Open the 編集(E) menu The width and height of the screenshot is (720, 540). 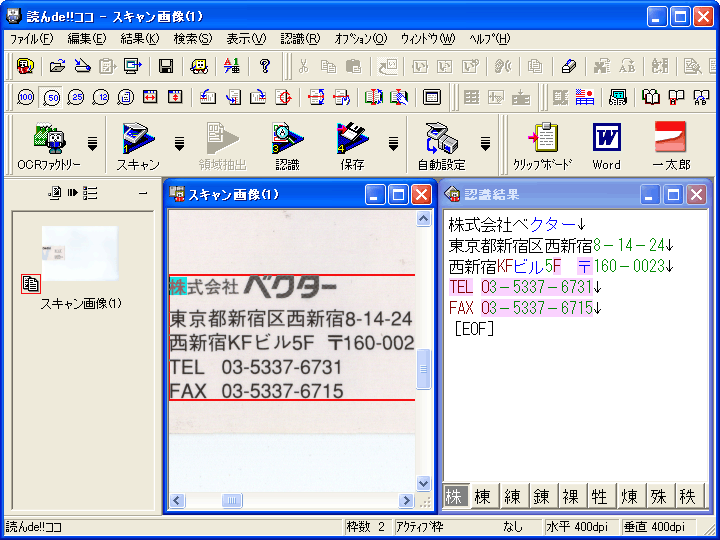(x=87, y=39)
